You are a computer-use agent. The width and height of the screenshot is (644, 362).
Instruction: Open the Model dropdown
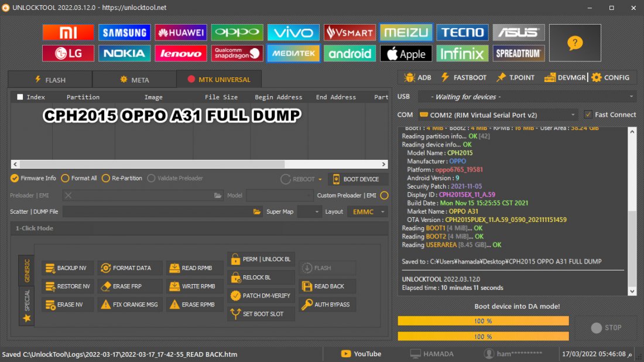click(279, 196)
